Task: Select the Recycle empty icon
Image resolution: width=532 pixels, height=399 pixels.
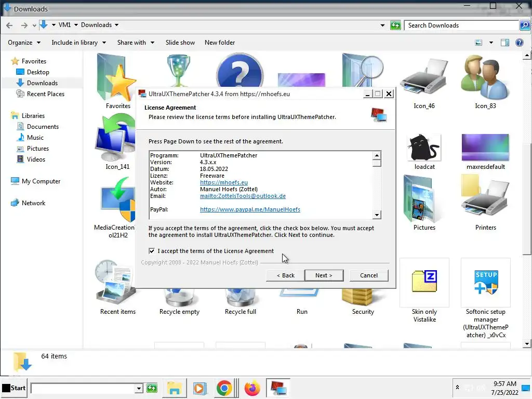Action: click(x=179, y=301)
